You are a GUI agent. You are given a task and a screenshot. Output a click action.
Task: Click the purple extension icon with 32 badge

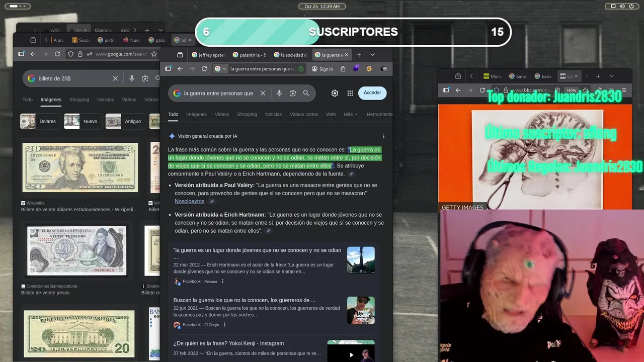pos(356,68)
